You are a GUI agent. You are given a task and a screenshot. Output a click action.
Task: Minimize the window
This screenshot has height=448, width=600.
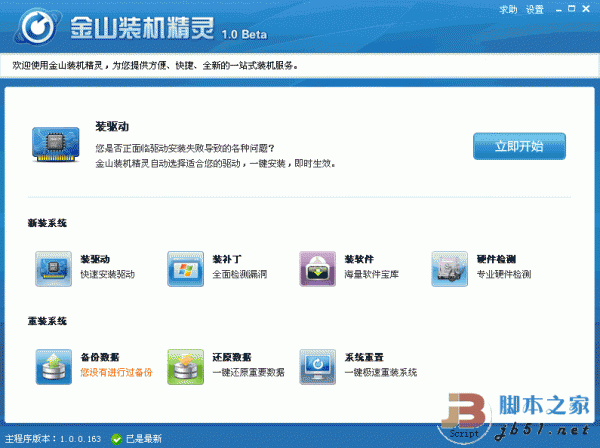click(x=559, y=10)
